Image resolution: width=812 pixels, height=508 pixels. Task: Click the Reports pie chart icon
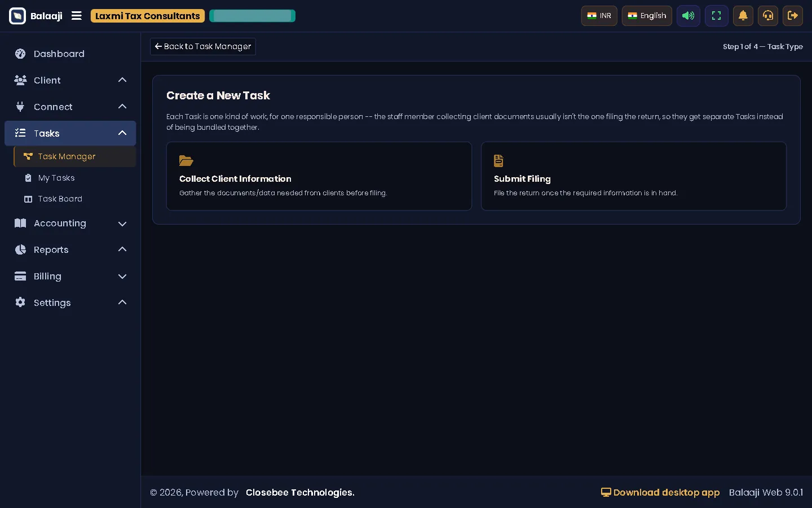click(x=20, y=249)
